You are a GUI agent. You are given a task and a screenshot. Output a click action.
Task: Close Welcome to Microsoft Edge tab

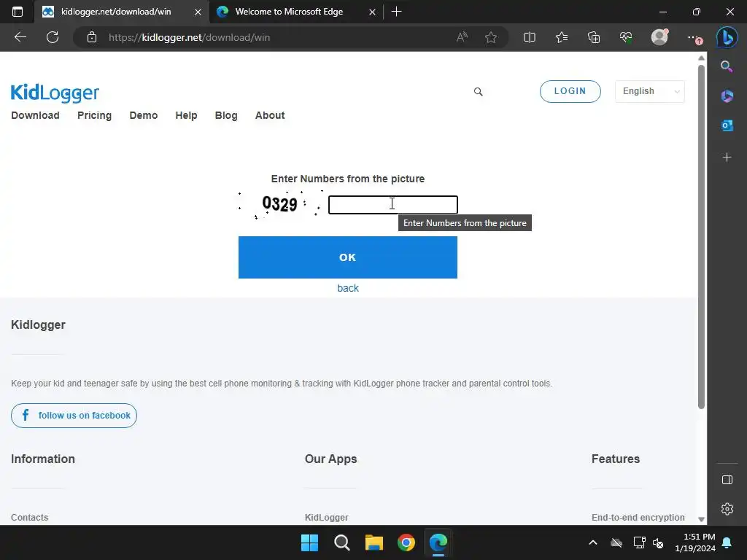(373, 12)
